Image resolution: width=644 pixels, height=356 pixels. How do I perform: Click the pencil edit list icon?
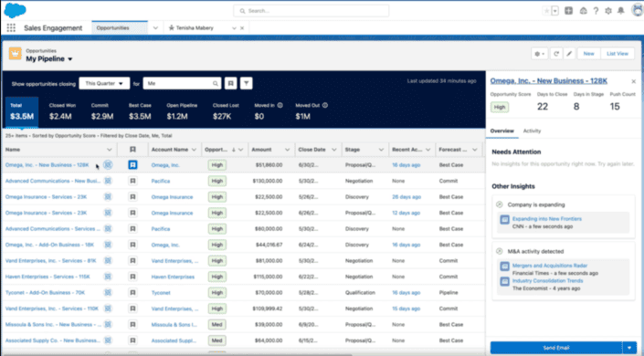coord(569,54)
